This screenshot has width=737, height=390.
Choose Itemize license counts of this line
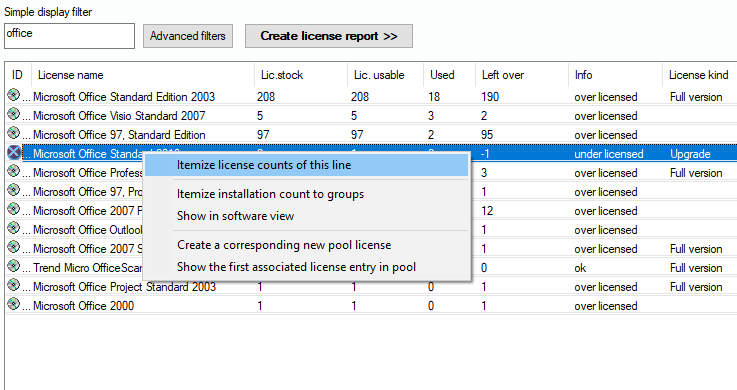pyautogui.click(x=306, y=165)
